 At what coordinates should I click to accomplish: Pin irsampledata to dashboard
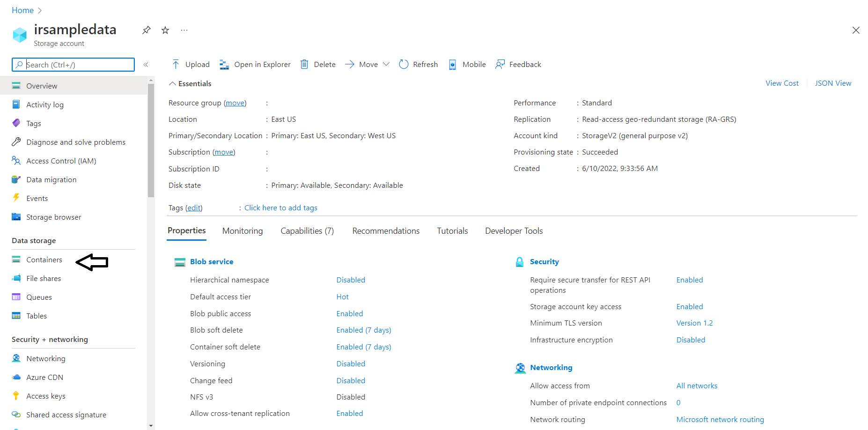click(146, 30)
